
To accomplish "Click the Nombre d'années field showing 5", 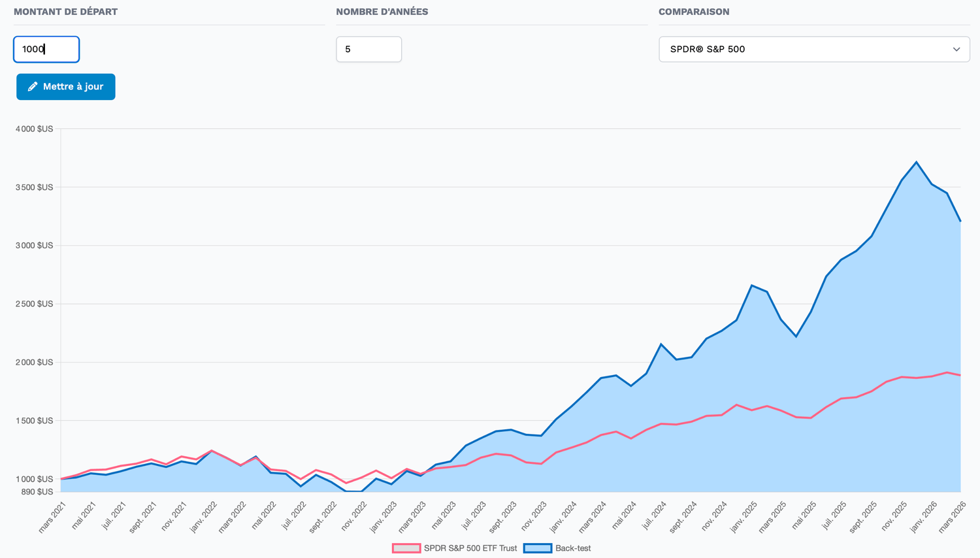I will pos(368,50).
